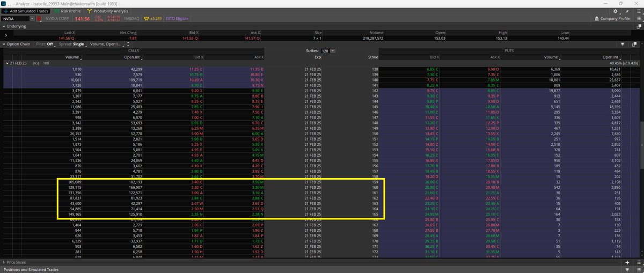Click call bid 11.25 at strike 138
644x273 pixels.
click(x=195, y=69)
